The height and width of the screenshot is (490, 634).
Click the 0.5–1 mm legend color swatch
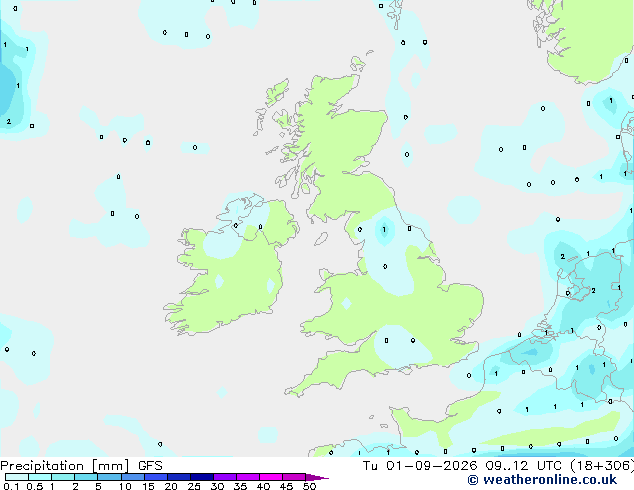click(x=40, y=477)
